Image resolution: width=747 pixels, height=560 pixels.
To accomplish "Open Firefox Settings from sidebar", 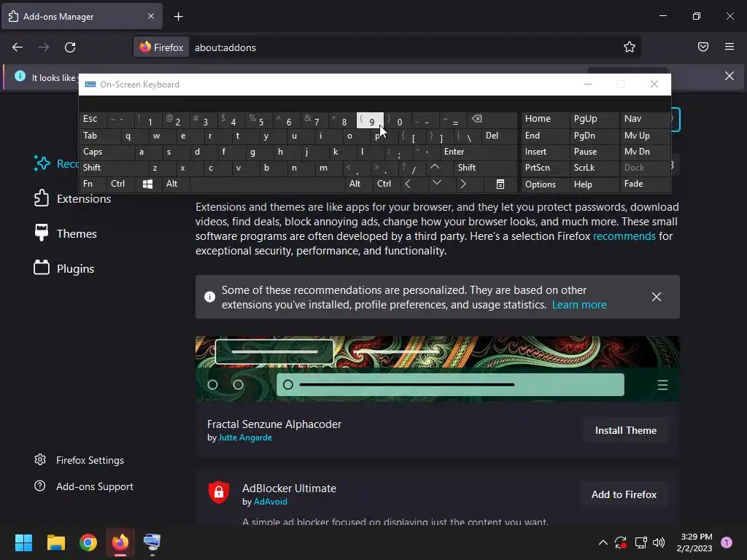I will 79,460.
